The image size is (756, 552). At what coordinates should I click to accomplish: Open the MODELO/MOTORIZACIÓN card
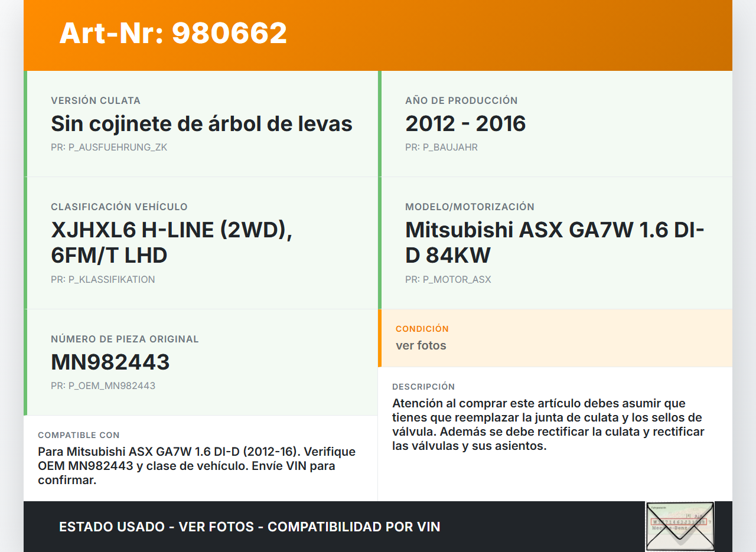pos(555,242)
